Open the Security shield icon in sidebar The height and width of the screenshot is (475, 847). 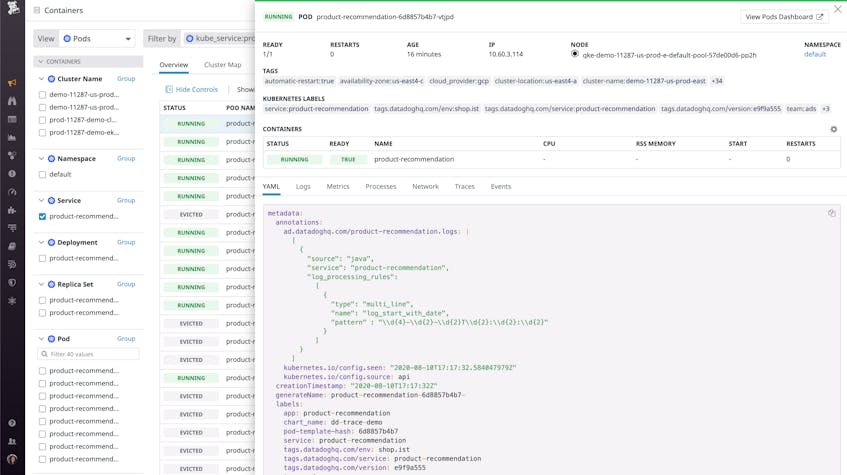point(12,283)
